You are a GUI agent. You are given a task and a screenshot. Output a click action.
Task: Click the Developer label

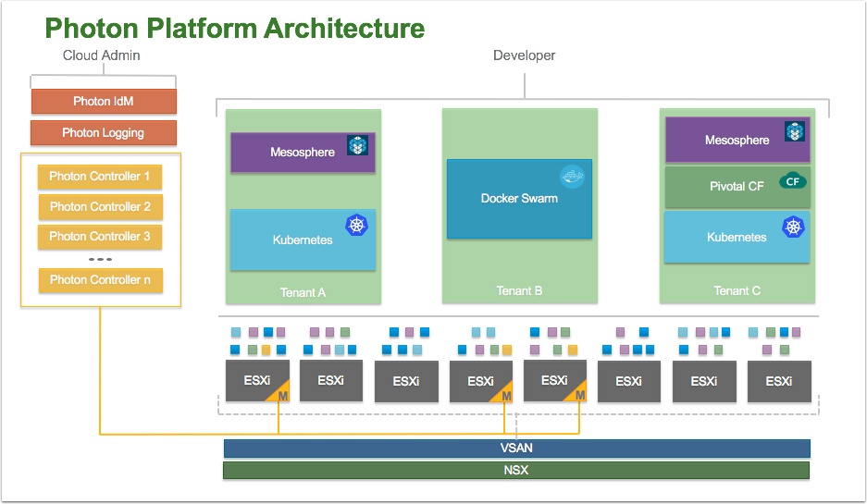point(525,55)
